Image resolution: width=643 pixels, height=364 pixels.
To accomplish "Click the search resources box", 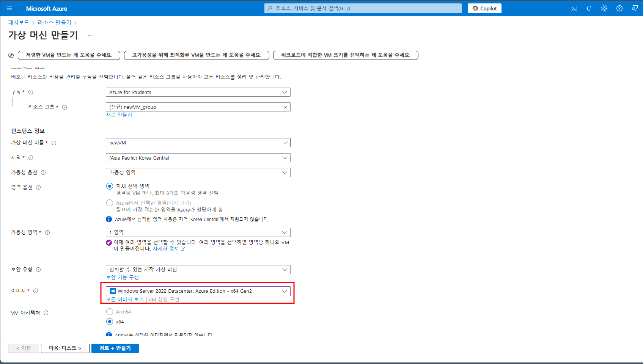I will point(363,8).
